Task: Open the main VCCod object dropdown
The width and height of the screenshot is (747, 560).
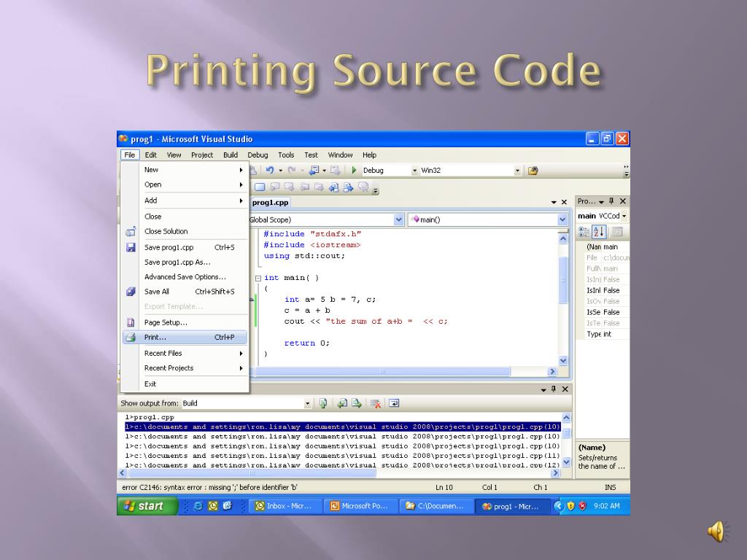Action: tap(624, 216)
